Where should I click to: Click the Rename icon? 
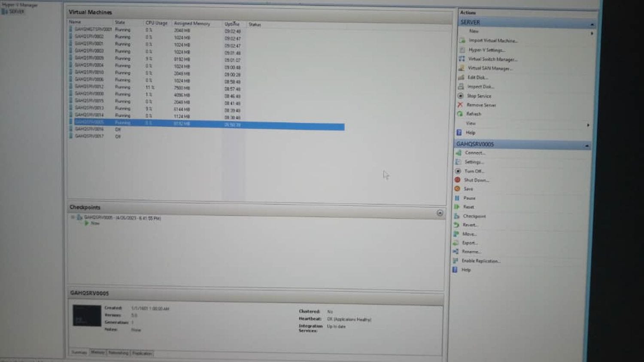456,252
